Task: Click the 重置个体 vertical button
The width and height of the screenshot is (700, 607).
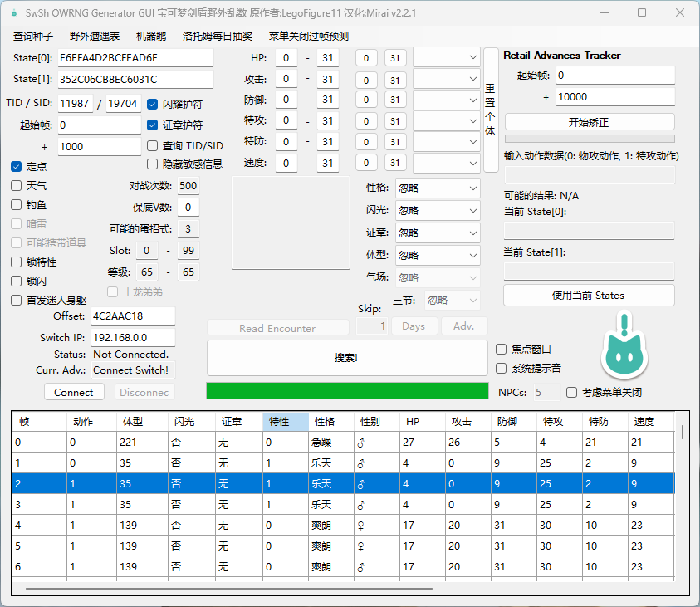Action: 491,110
